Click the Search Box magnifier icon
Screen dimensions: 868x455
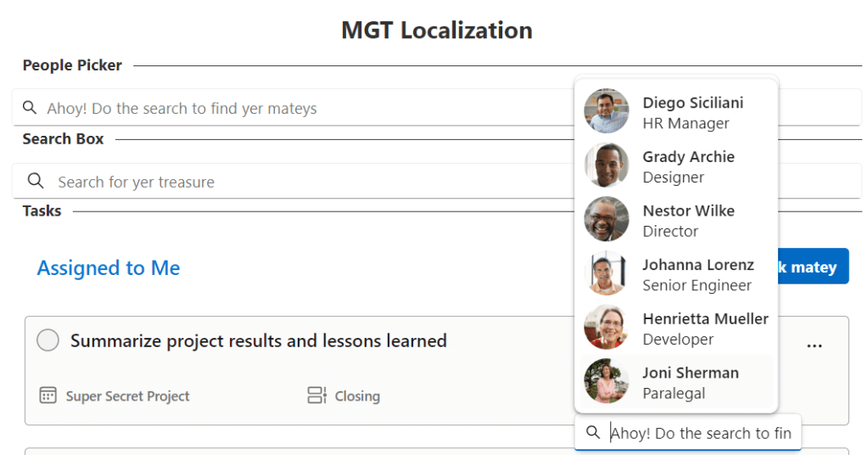(36, 181)
